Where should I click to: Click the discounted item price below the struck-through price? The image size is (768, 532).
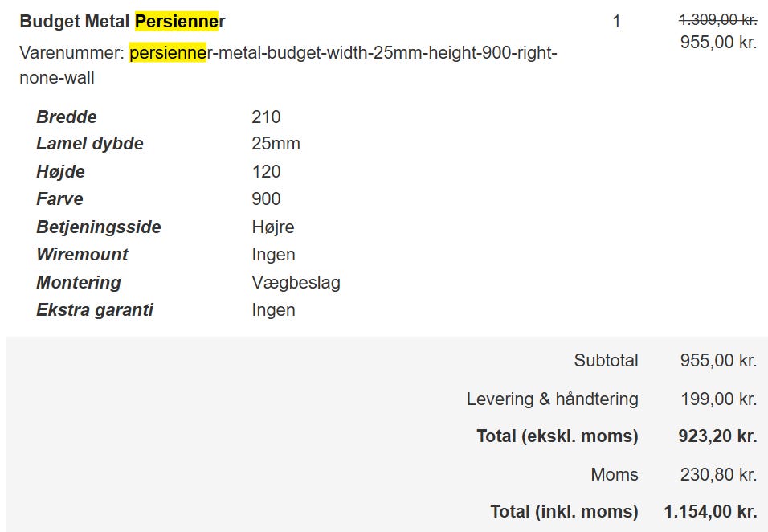point(718,42)
